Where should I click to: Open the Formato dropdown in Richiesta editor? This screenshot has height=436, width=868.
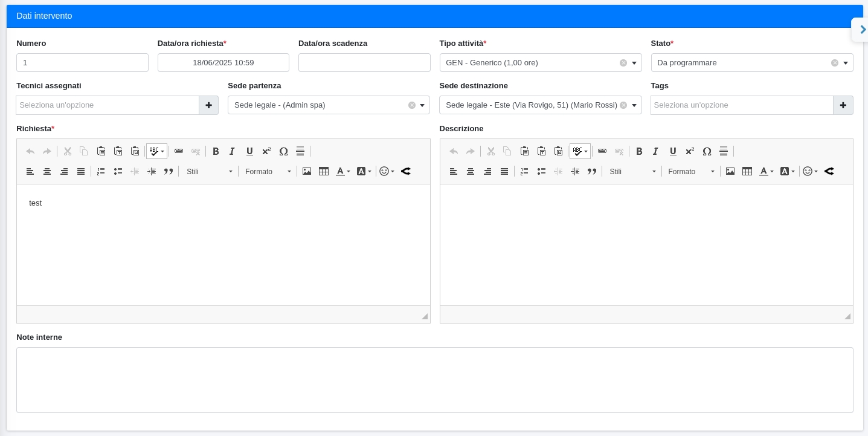click(x=268, y=171)
